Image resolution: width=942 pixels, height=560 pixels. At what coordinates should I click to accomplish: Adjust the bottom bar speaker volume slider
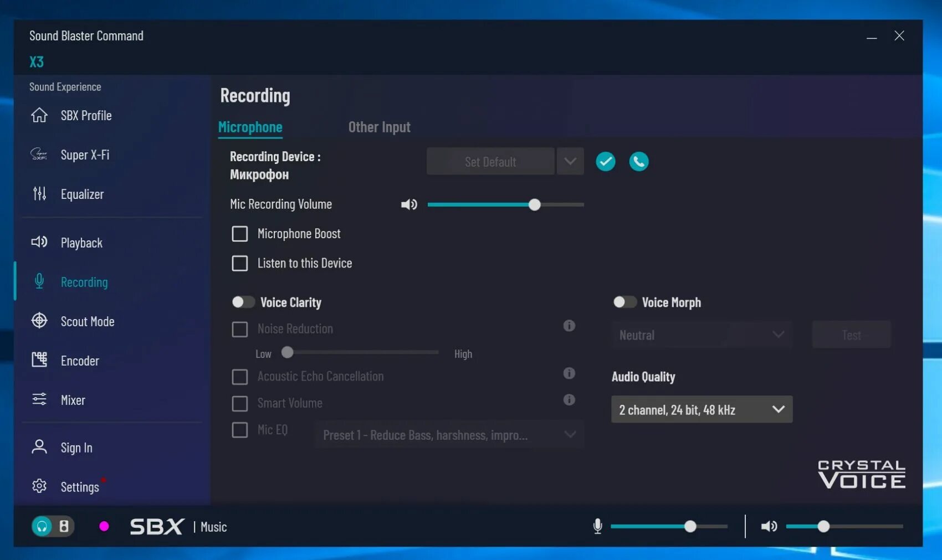(x=844, y=526)
